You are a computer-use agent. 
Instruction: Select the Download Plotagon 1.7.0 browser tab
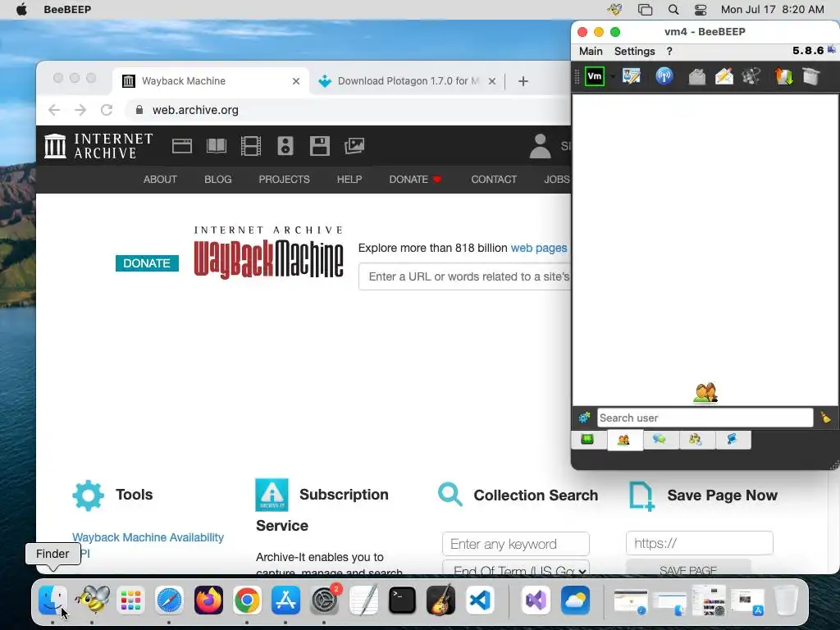pyautogui.click(x=409, y=81)
